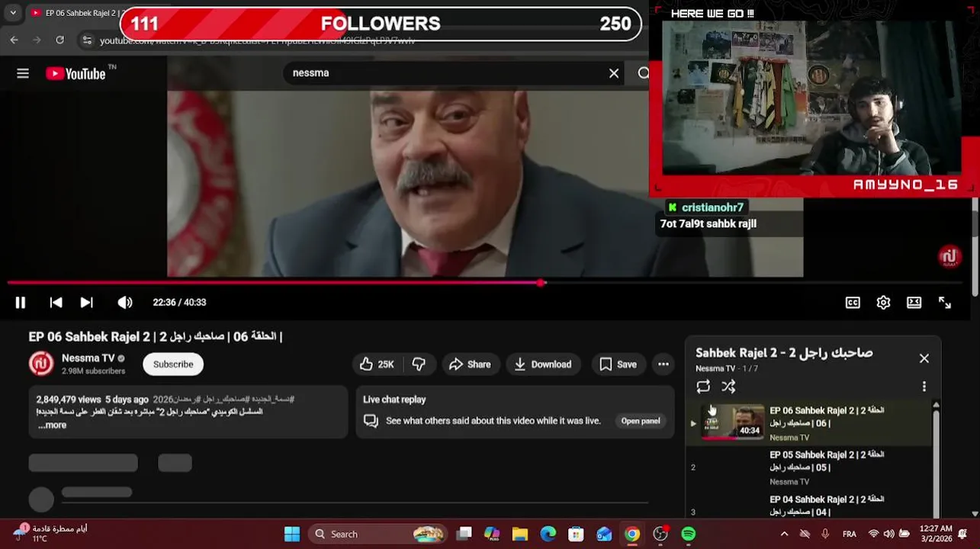Open the notification bell in the tray
Image resolution: width=980 pixels, height=549 pixels.
click(x=963, y=535)
